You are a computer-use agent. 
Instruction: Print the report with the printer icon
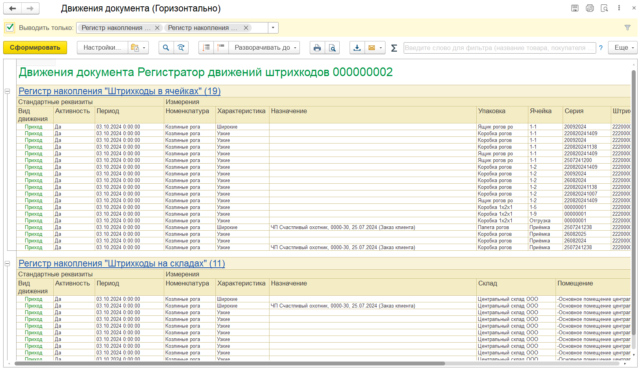pos(317,48)
